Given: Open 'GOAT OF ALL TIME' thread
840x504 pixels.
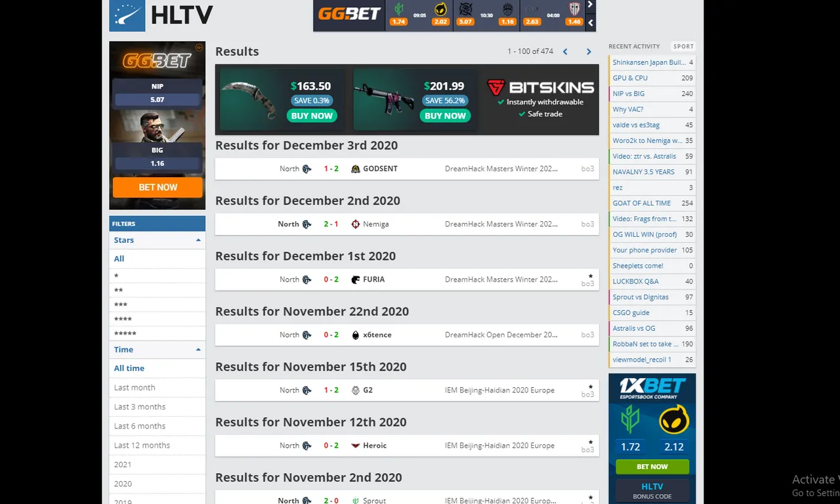Looking at the screenshot, I should (652, 203).
